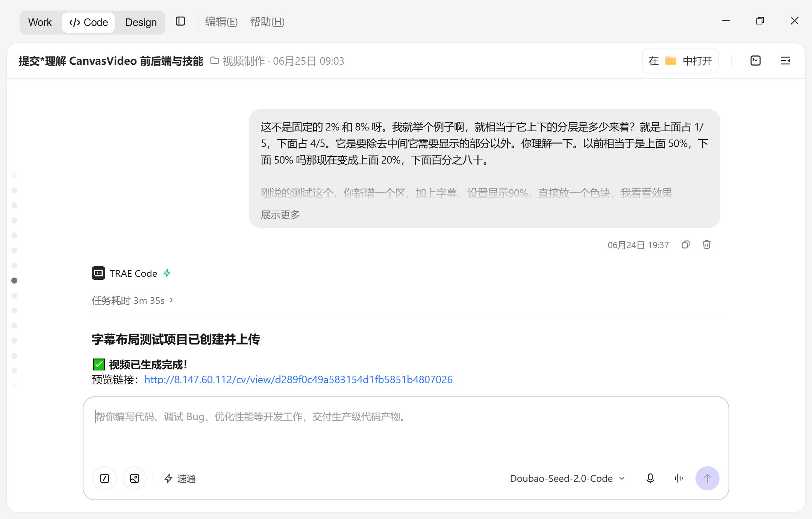
Task: Expand 任务耗时 3m 35s details
Action: (x=132, y=300)
